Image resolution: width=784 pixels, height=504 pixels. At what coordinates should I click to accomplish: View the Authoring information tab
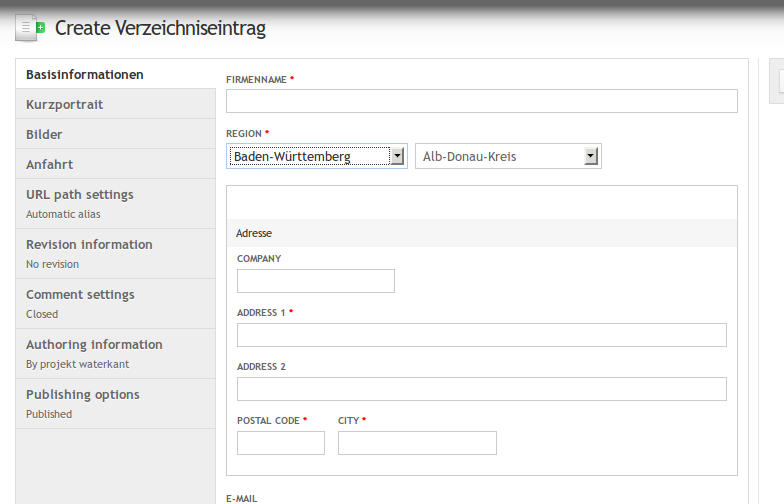tap(94, 345)
